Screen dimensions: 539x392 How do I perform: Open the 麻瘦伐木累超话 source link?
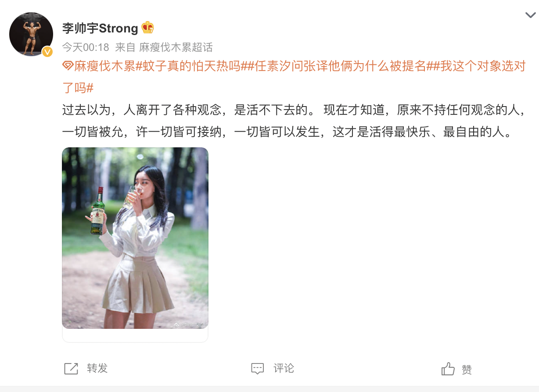(176, 46)
